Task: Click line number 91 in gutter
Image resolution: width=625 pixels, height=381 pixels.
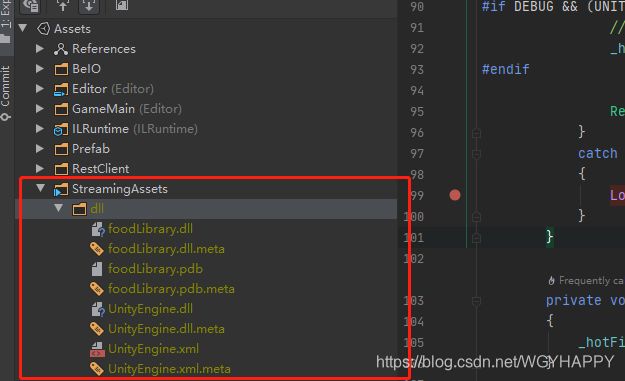Action: tap(417, 27)
